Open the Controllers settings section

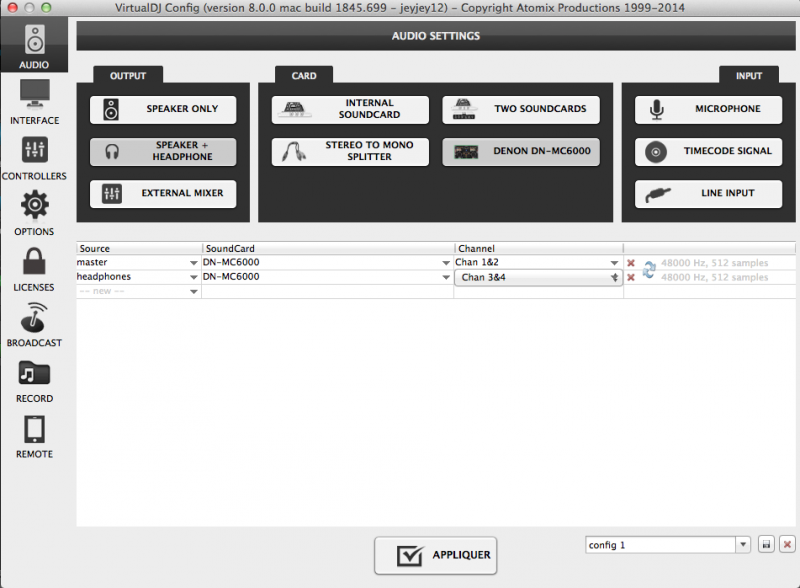(34, 158)
